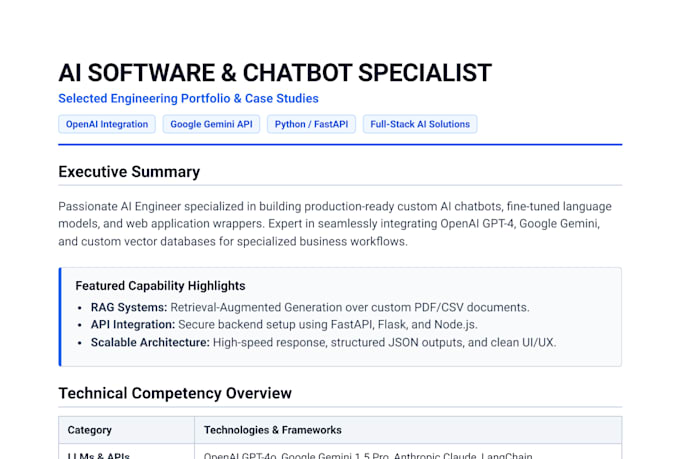
Task: Click the Executive Summary heading
Action: point(129,172)
